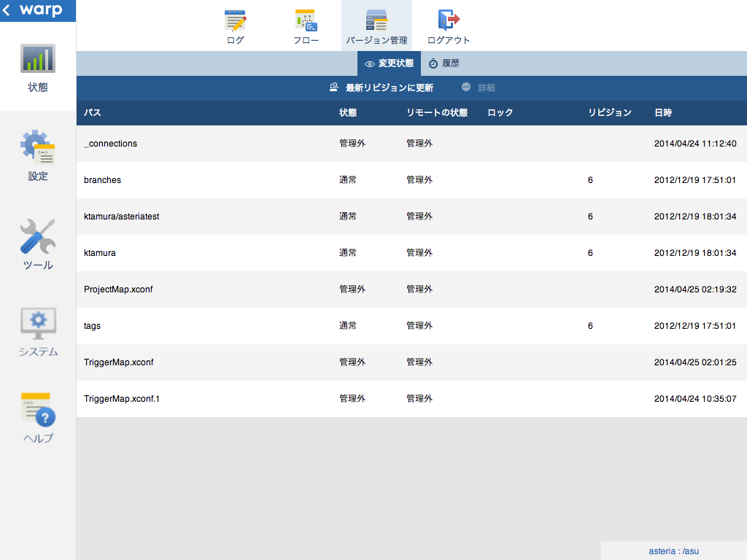747x560 pixels.
Task: Open the 状態 bar chart icon in sidebar
Action: [38, 58]
